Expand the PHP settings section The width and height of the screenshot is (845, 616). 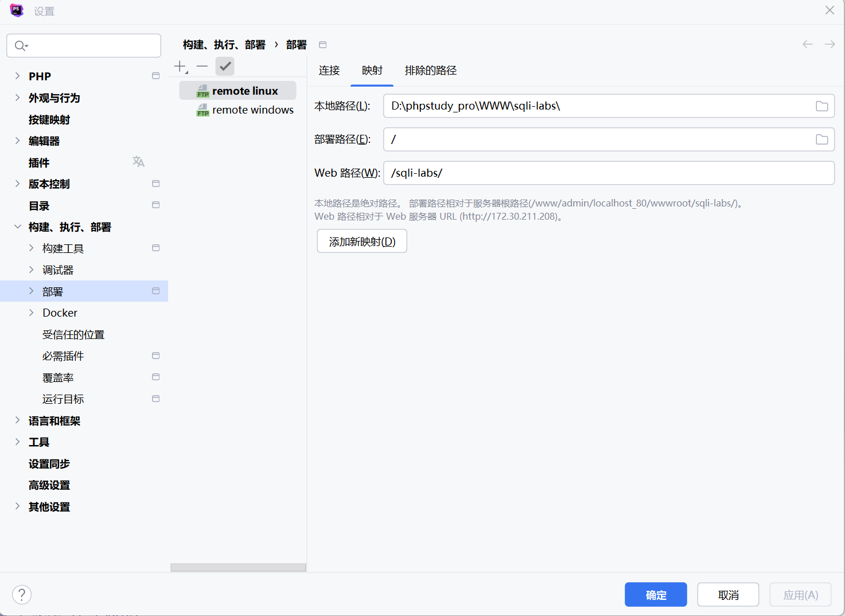(x=17, y=76)
